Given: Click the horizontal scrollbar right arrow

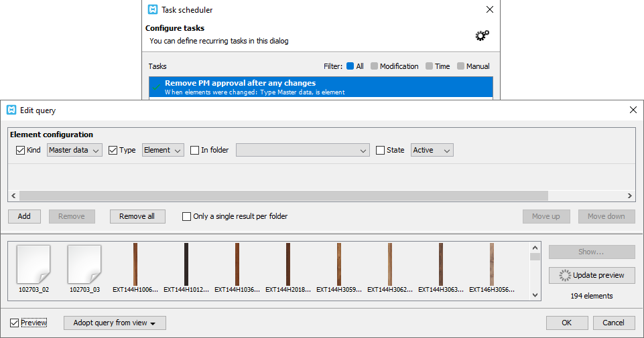Looking at the screenshot, I should click(x=630, y=195).
